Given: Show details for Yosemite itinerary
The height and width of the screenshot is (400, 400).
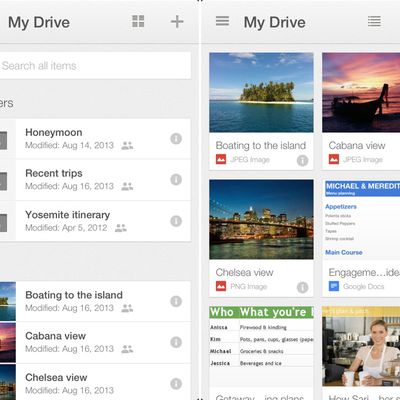Looking at the screenshot, I should (x=176, y=221).
